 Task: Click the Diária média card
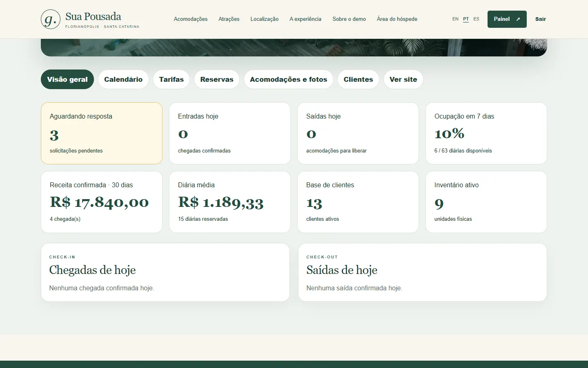(230, 202)
